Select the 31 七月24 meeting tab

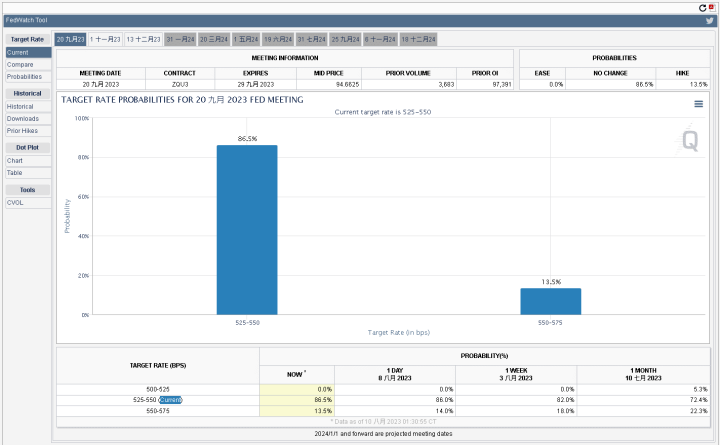(x=312, y=39)
